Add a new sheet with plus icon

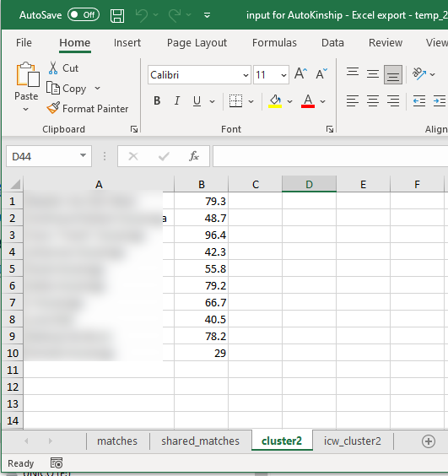click(429, 441)
